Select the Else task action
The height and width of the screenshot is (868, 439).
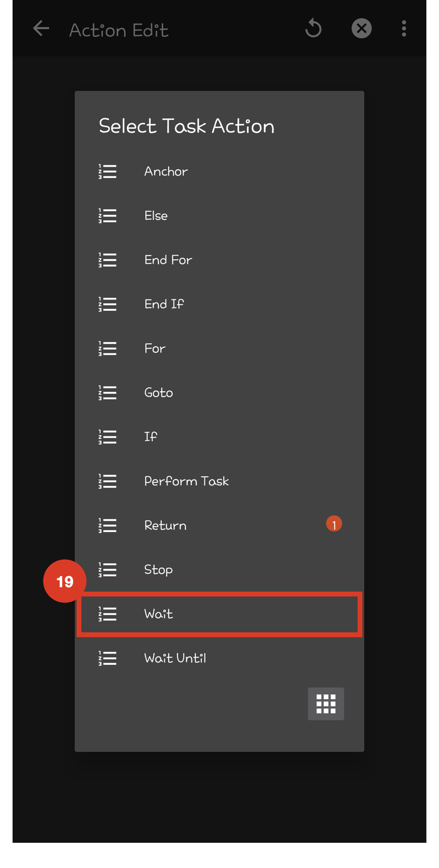coord(156,216)
